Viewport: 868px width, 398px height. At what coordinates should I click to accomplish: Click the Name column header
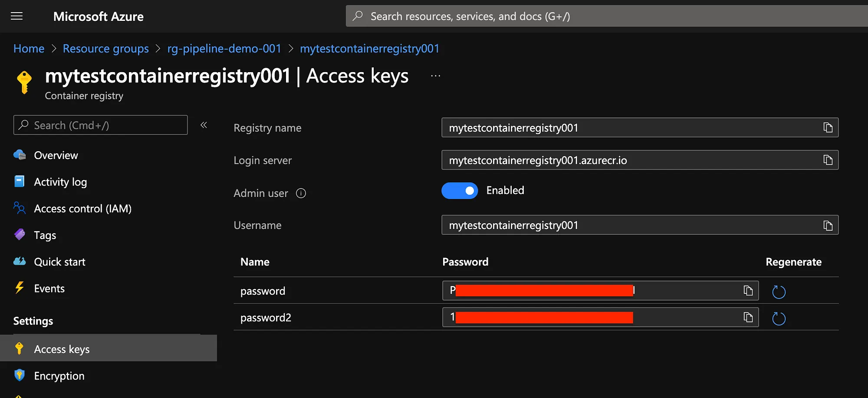tap(255, 262)
